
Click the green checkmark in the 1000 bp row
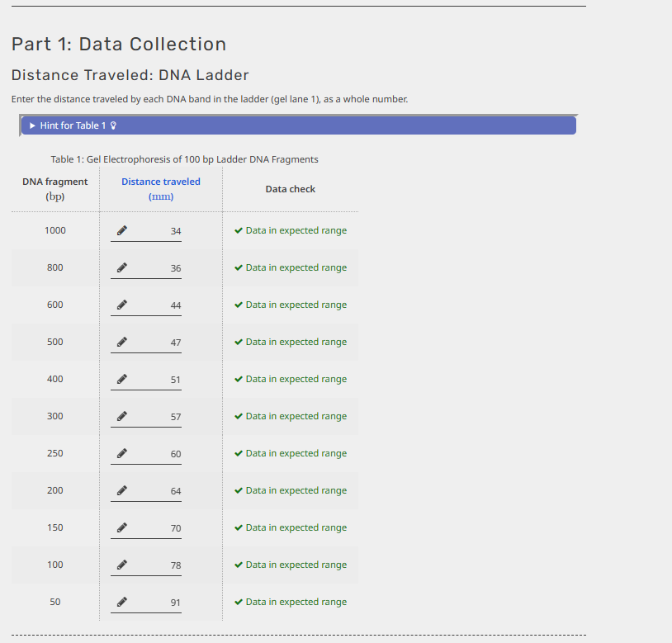click(238, 230)
